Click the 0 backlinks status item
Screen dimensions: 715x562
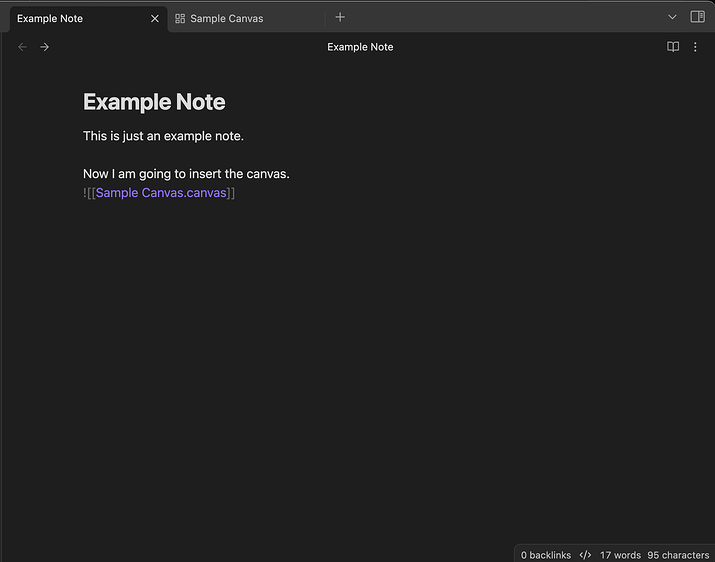pyautogui.click(x=546, y=555)
